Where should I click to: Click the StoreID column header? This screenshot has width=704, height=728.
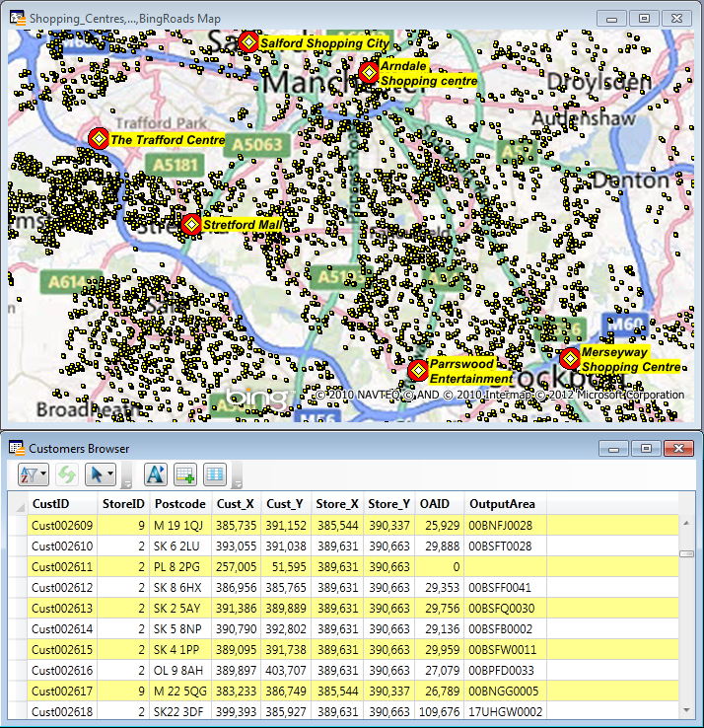pyautogui.click(x=123, y=504)
